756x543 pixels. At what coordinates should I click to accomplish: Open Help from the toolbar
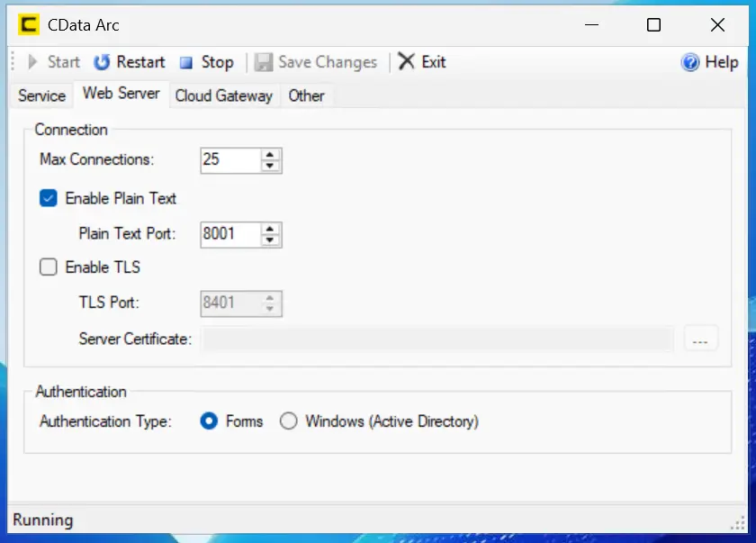click(709, 62)
